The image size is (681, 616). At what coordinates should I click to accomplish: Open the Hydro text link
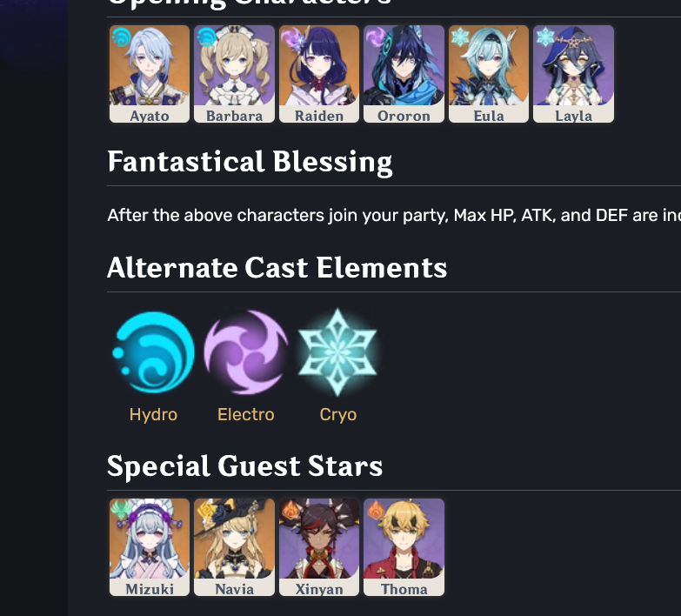pos(153,415)
